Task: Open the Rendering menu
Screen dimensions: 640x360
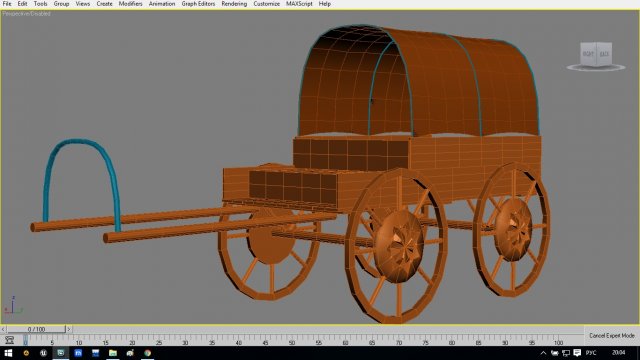Action: click(x=234, y=4)
